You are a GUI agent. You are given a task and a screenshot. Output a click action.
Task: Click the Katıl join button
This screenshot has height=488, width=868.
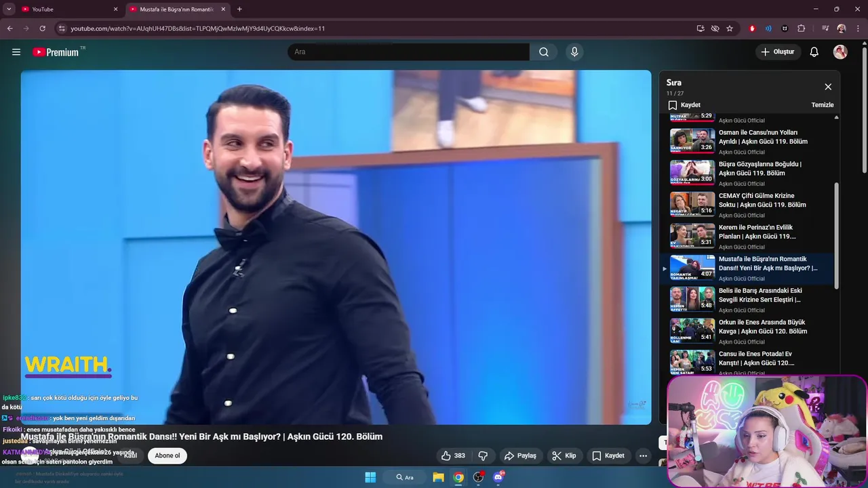[x=130, y=455]
